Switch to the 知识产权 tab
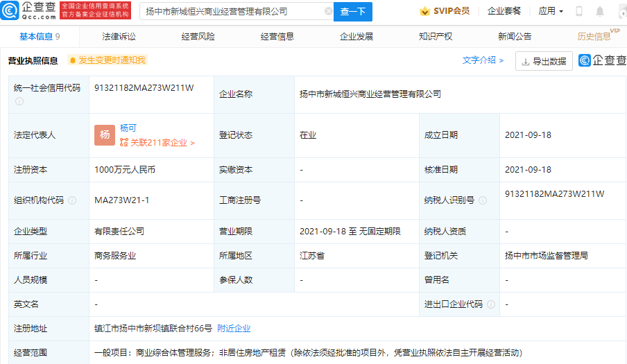 [x=436, y=37]
